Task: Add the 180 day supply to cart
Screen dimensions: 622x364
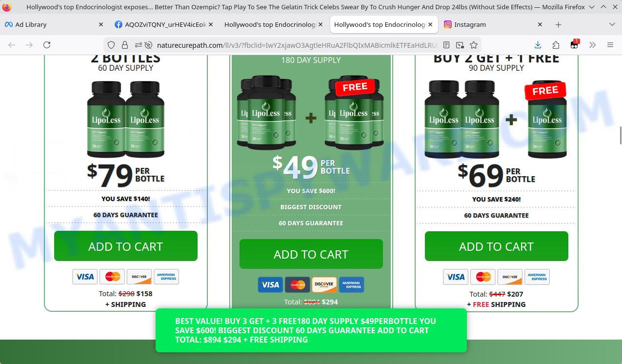Action: tap(311, 254)
